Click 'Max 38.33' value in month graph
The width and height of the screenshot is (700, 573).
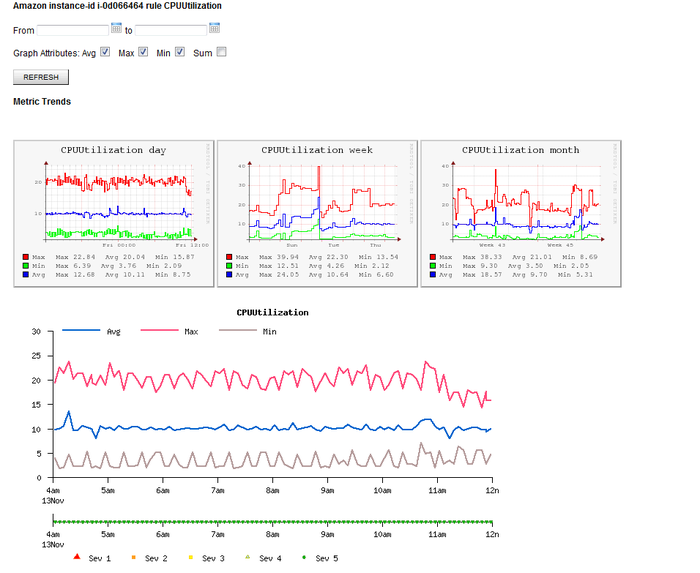[x=482, y=257]
